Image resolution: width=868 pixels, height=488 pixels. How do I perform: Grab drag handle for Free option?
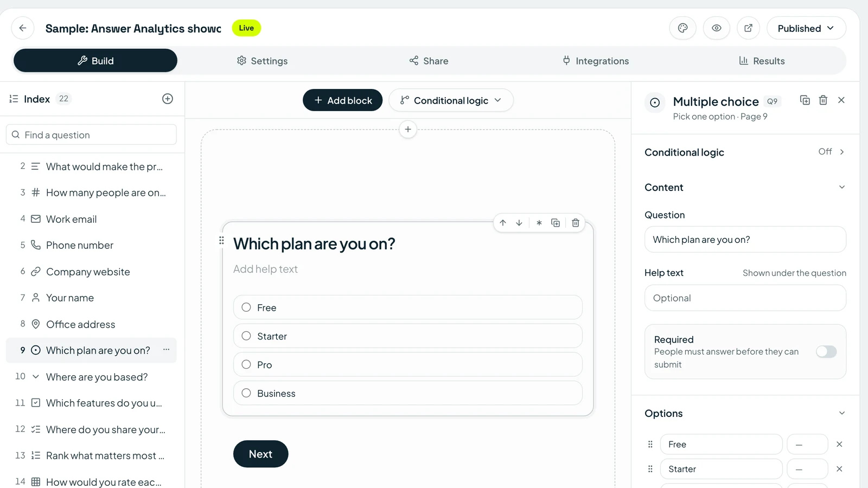[x=650, y=444]
